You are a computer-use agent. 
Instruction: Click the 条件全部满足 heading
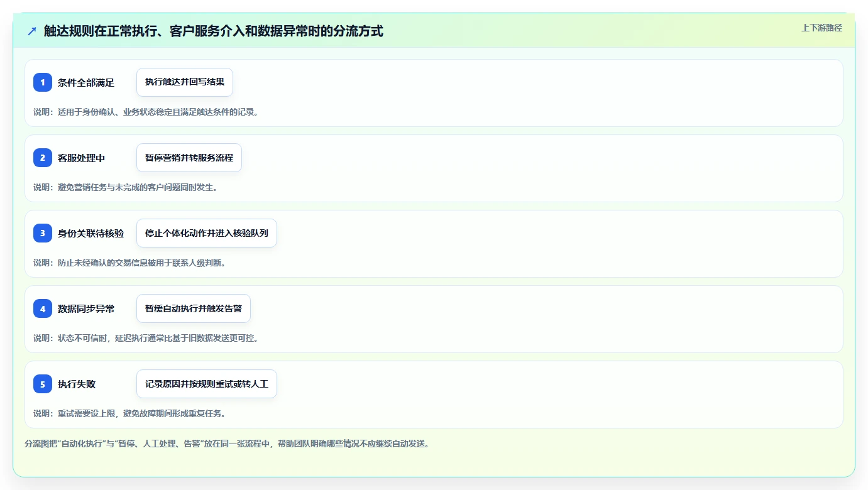pos(86,83)
